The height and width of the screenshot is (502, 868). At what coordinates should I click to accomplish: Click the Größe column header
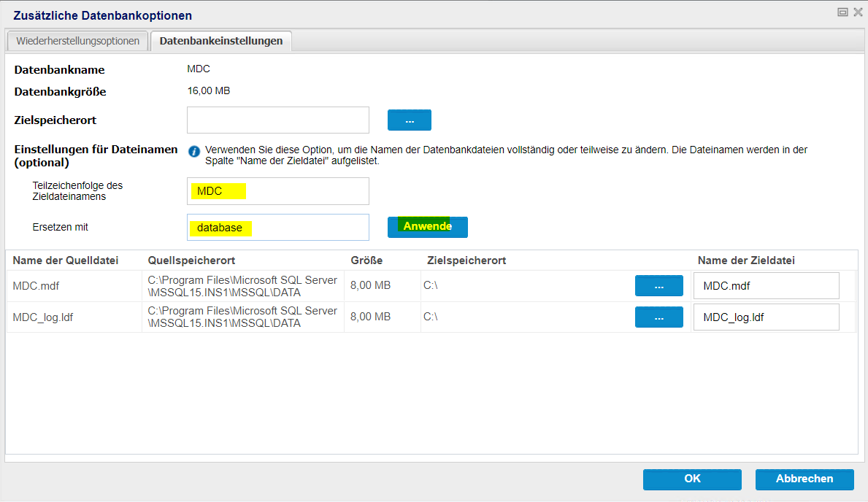[366, 260]
